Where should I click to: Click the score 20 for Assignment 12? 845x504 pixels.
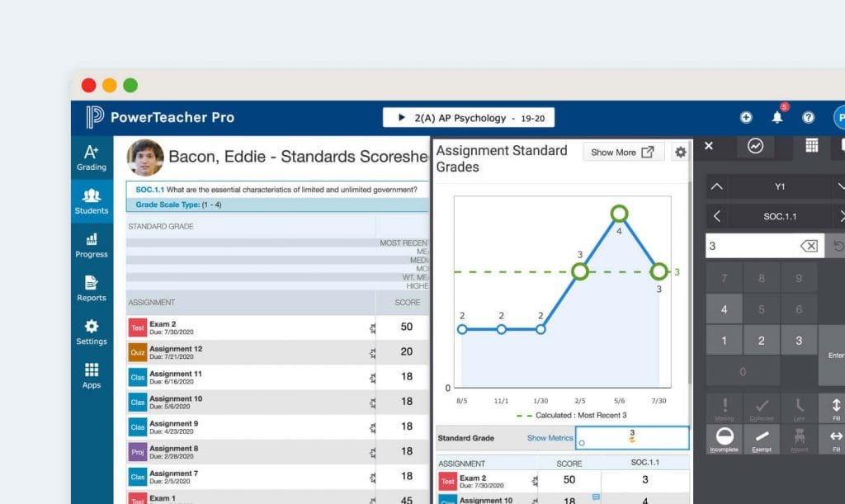[407, 351]
